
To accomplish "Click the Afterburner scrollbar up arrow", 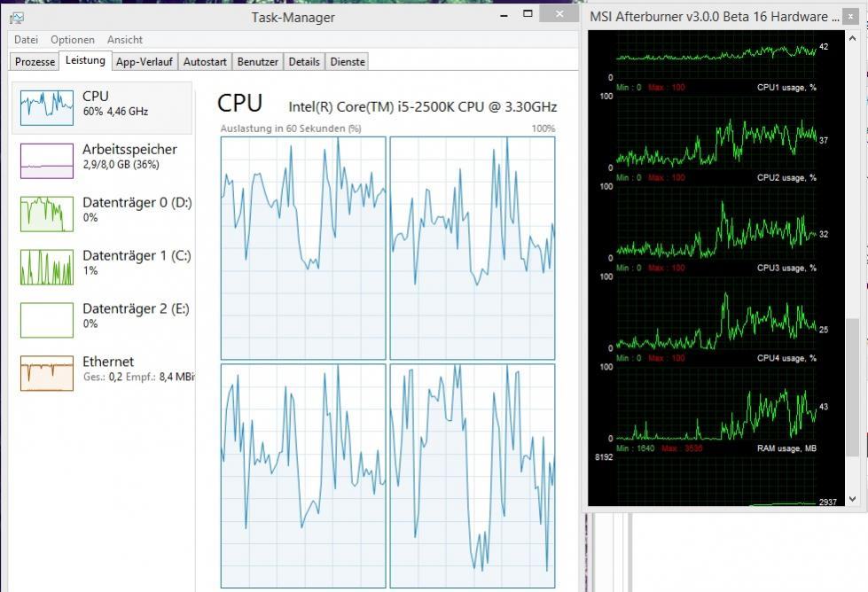I will coord(853,39).
